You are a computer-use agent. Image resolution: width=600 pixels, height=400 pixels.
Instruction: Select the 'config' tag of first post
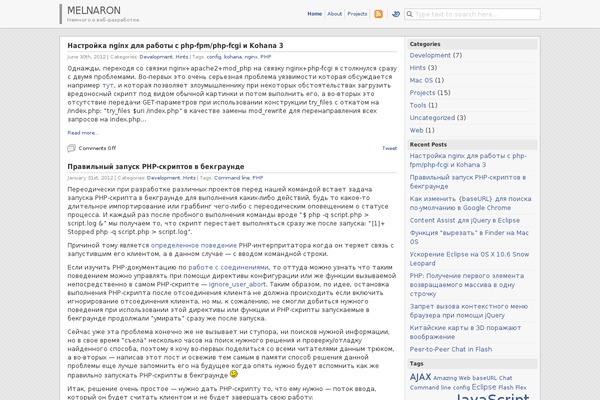[214, 57]
